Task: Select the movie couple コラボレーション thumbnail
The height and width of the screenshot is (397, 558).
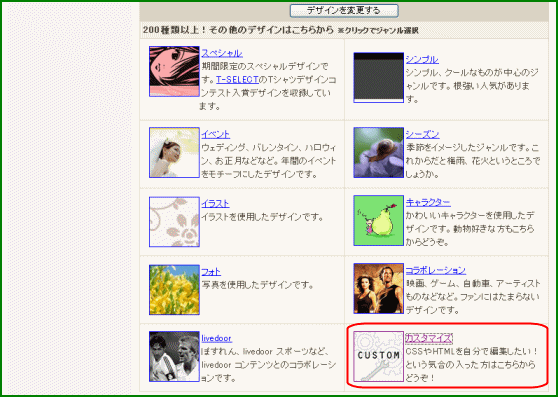Action: click(379, 289)
